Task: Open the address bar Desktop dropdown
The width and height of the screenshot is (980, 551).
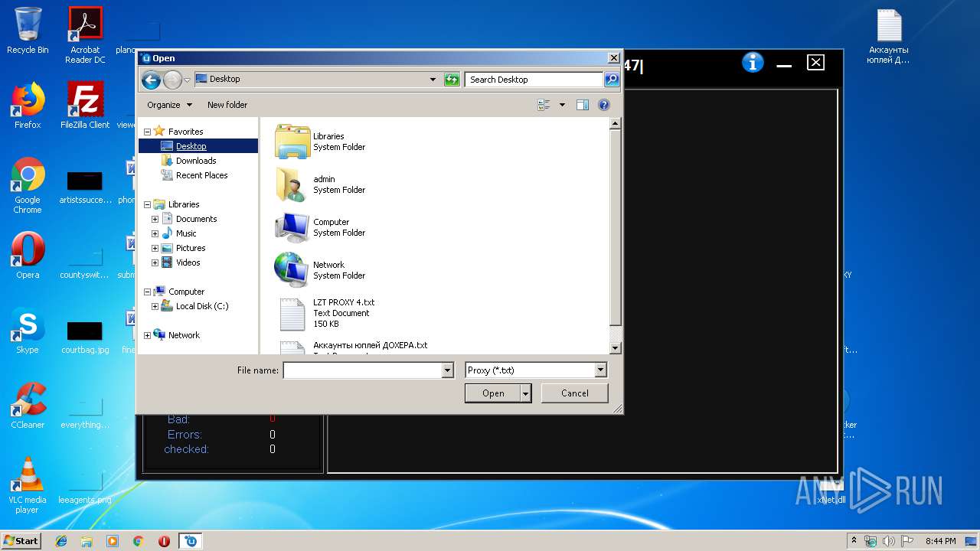Action: [x=433, y=80]
